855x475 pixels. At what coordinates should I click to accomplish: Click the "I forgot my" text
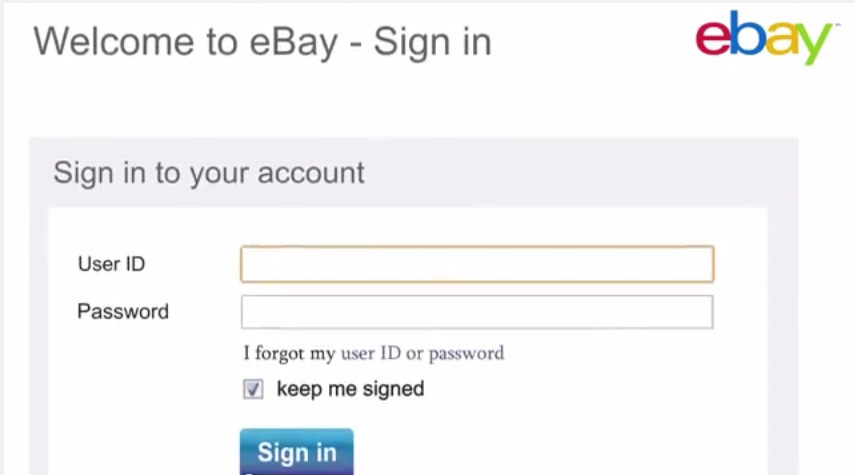click(x=289, y=354)
